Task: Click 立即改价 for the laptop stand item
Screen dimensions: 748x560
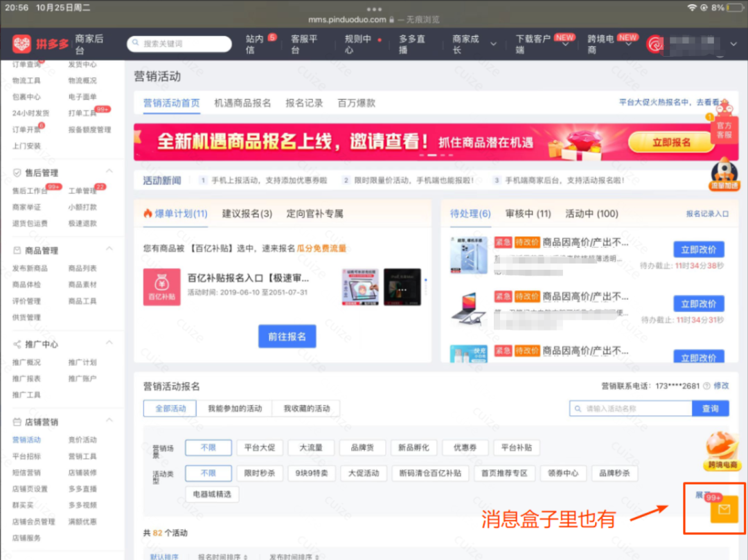Action: tap(698, 304)
